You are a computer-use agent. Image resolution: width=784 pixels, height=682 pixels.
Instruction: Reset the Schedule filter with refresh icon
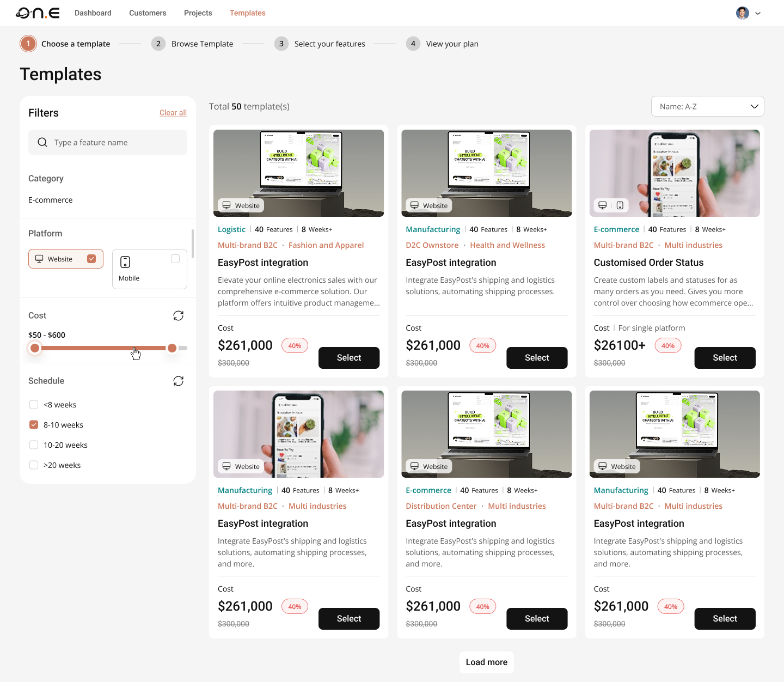click(179, 381)
